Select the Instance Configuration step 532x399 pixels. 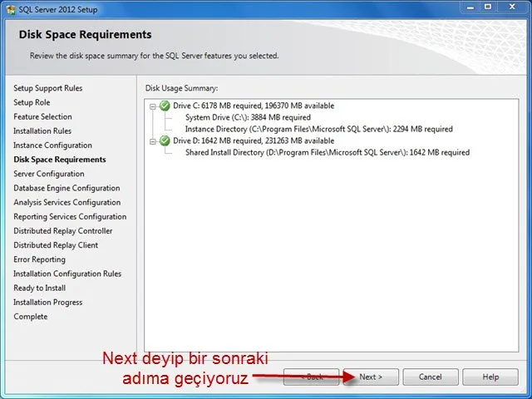[52, 145]
